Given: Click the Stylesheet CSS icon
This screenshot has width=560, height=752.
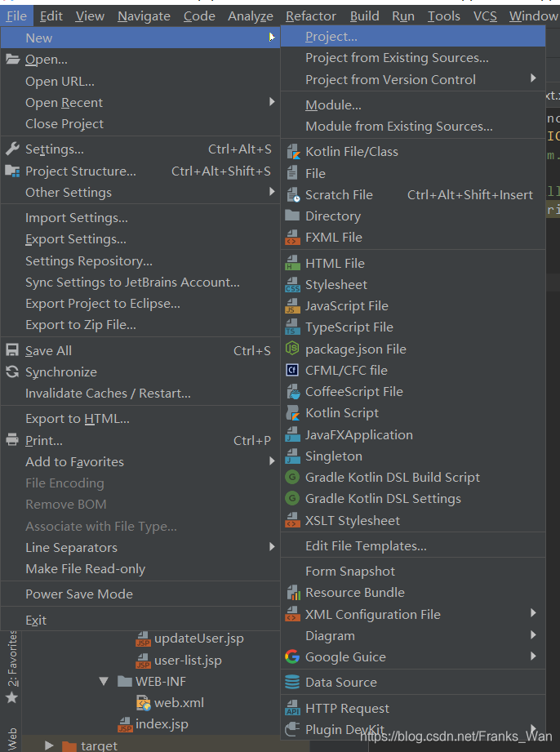Looking at the screenshot, I should pos(292,284).
